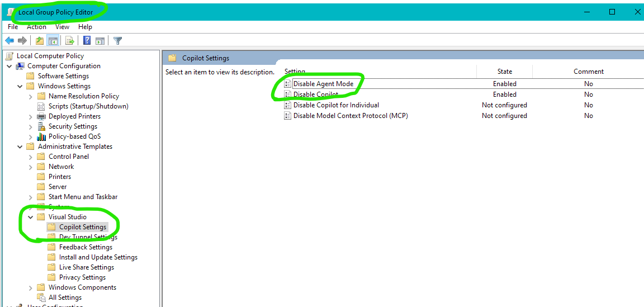The height and width of the screenshot is (307, 644).
Task: Click Comment value No for Disable Copilot
Action: (x=589, y=95)
